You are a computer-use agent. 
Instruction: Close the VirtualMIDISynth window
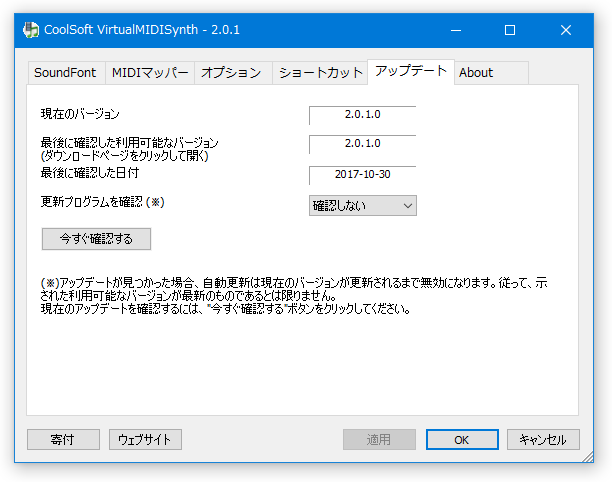click(566, 30)
